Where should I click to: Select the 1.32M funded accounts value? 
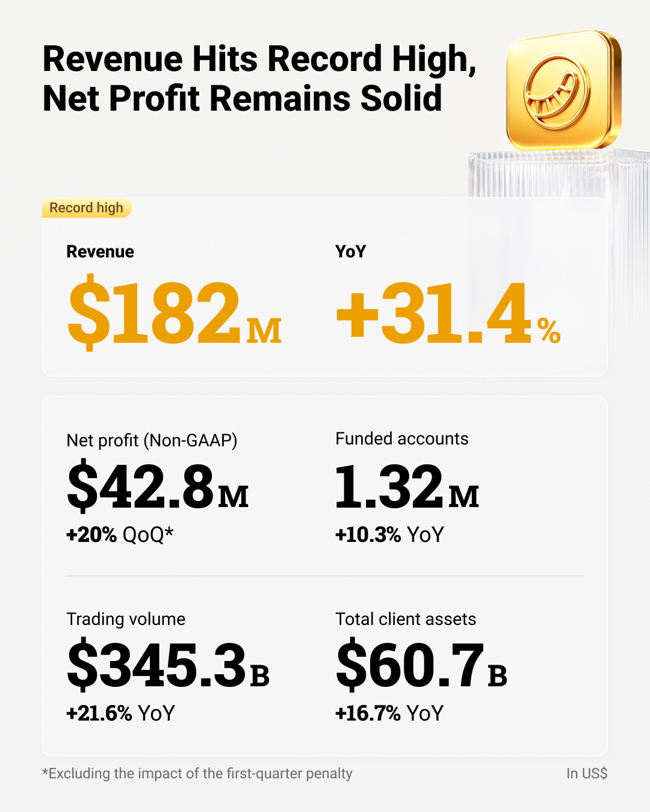click(407, 486)
